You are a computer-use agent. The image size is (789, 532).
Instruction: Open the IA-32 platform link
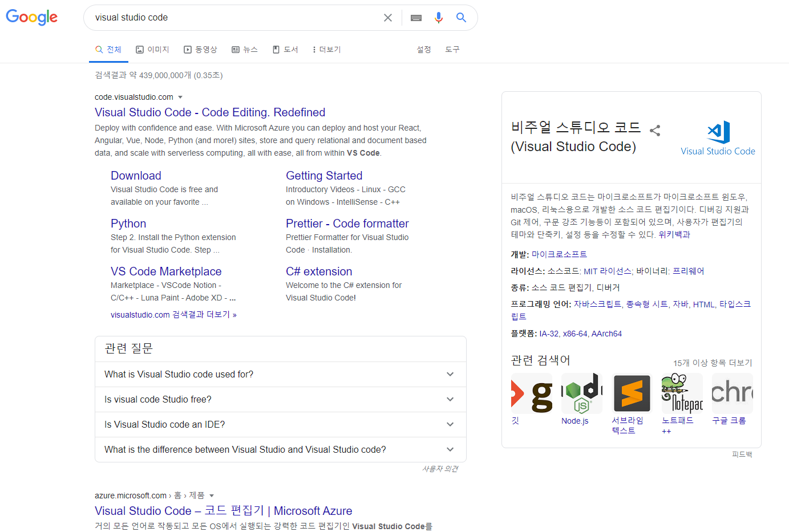pyautogui.click(x=549, y=334)
